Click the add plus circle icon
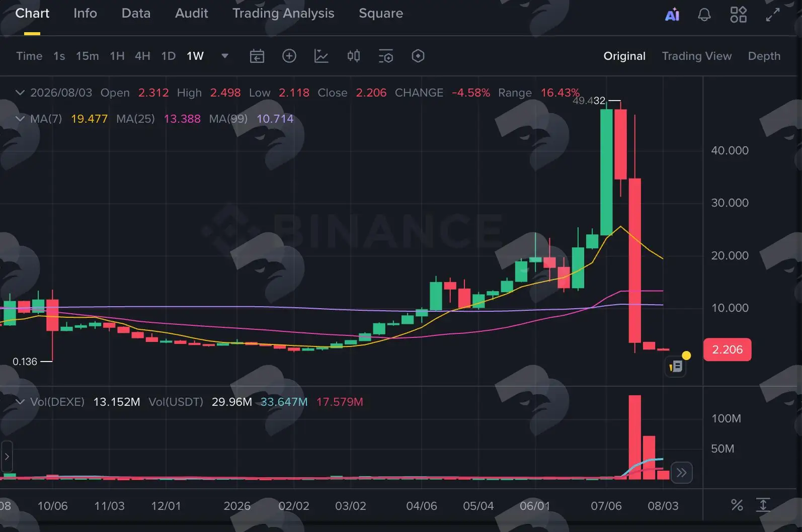The width and height of the screenshot is (802, 532). click(x=289, y=56)
